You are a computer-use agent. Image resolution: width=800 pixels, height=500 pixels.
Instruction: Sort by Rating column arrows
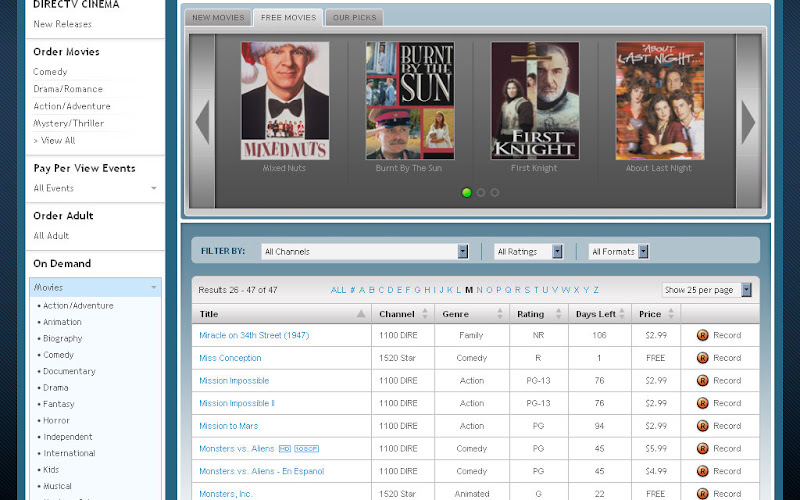558,314
